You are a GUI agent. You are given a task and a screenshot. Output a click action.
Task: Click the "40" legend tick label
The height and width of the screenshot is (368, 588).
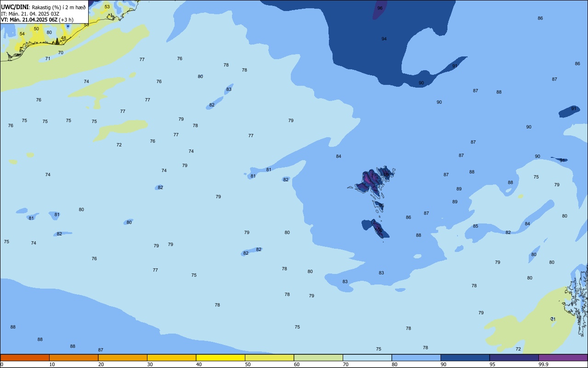(199, 364)
